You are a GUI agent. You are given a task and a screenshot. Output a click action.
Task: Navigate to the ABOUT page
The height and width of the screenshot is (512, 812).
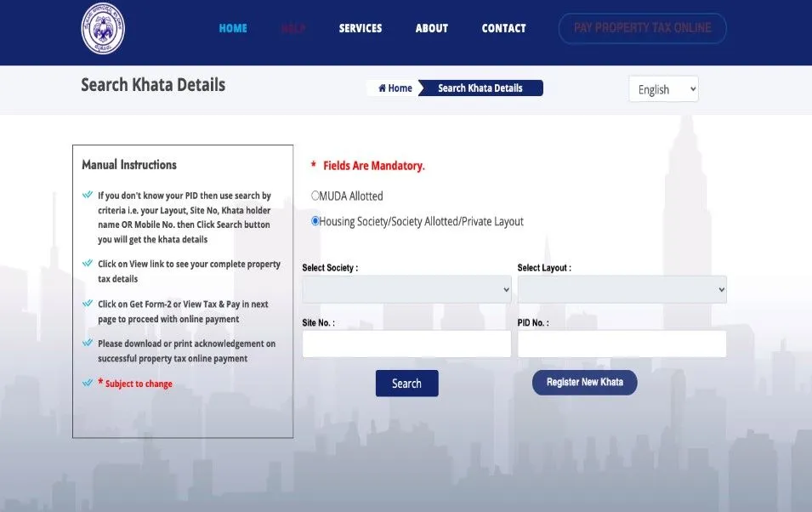[x=431, y=28]
